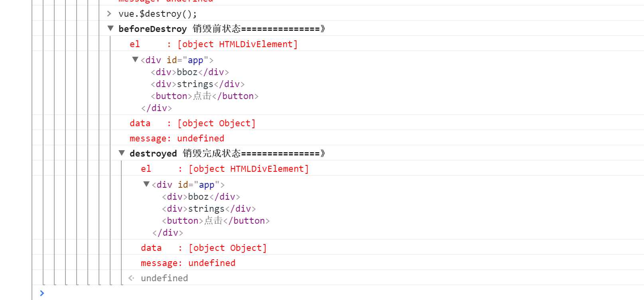
Task: Click data [object Object] line under destroyed
Action: pyautogui.click(x=203, y=248)
